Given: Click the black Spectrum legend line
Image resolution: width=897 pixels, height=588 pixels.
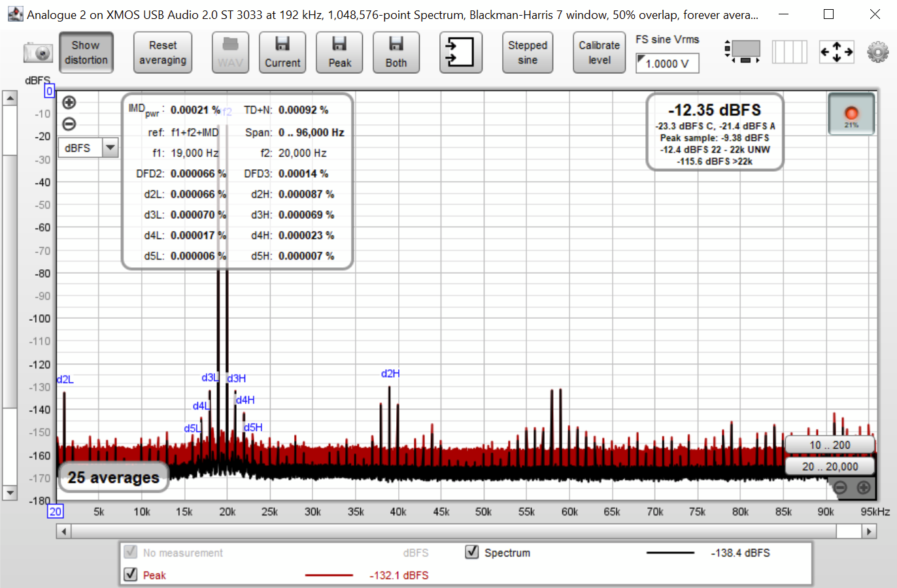Looking at the screenshot, I should tap(670, 553).
